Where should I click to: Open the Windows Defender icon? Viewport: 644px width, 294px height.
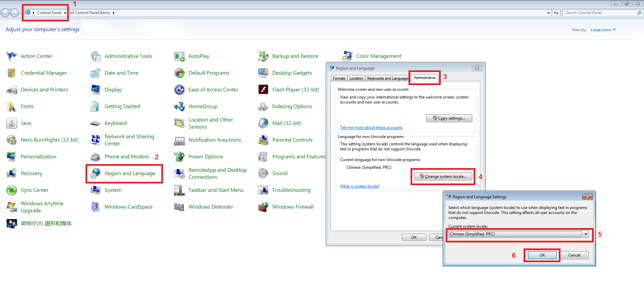tap(179, 207)
